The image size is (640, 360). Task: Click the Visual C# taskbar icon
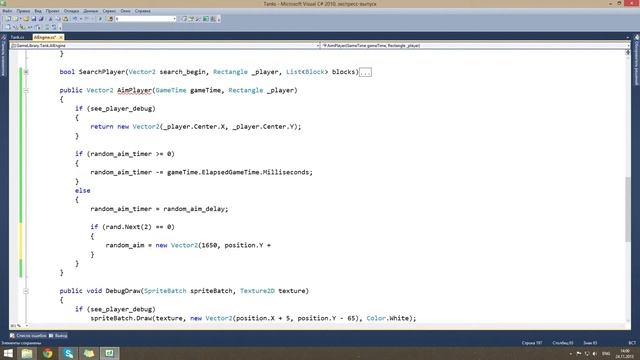109,353
